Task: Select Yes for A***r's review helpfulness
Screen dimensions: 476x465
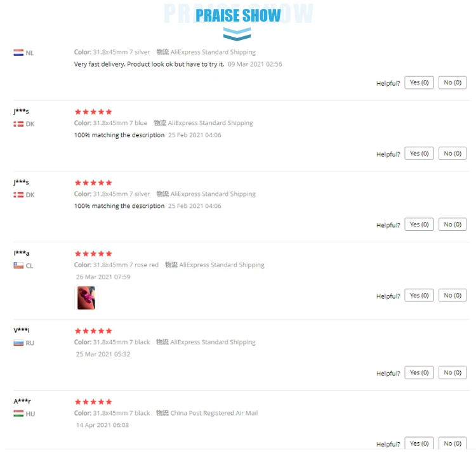Action: 419,443
